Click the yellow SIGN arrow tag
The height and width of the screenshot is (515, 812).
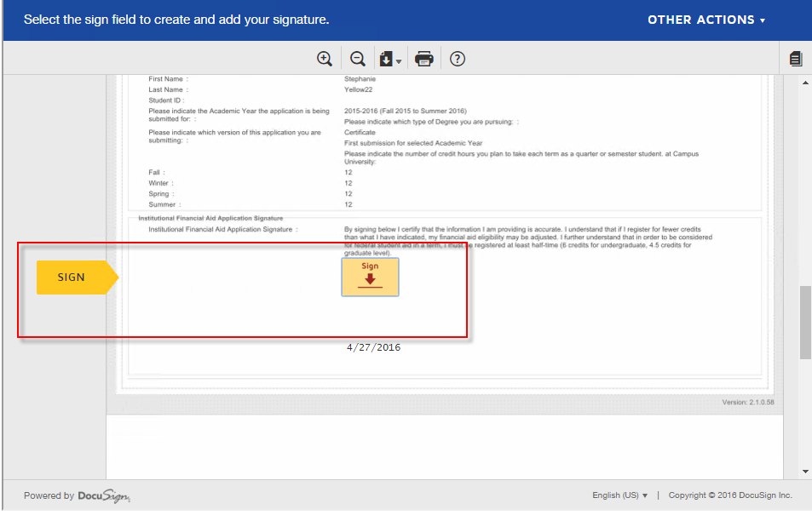(72, 277)
